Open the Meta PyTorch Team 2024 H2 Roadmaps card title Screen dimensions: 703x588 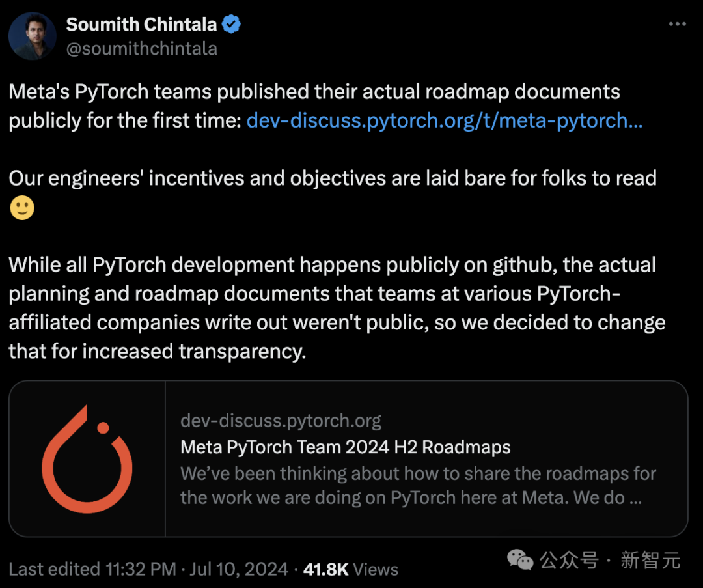click(x=345, y=447)
